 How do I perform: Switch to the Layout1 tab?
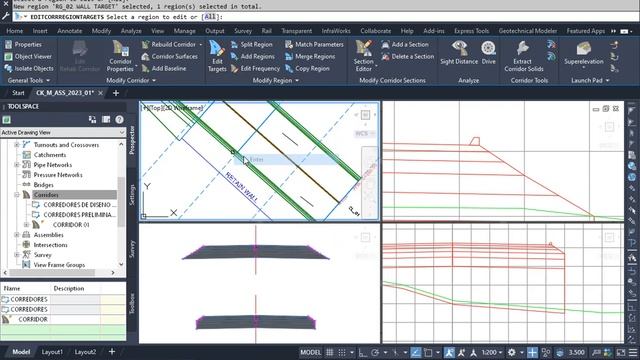(52, 352)
